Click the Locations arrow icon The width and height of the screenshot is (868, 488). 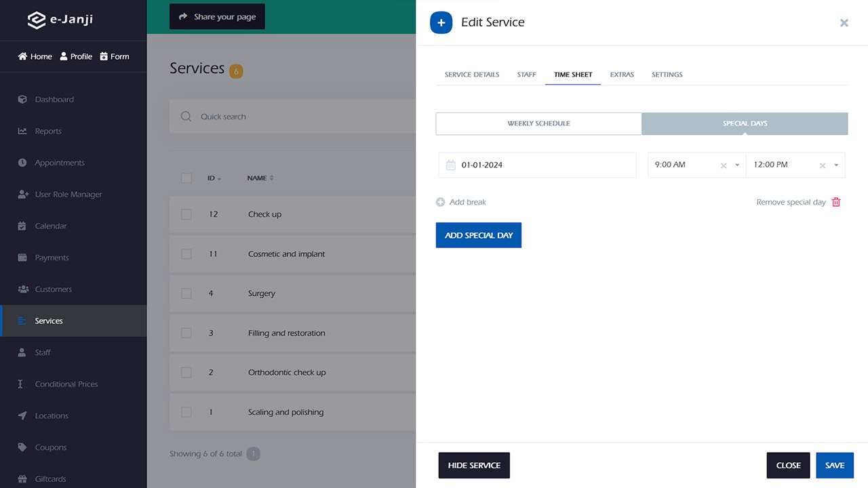click(x=22, y=415)
